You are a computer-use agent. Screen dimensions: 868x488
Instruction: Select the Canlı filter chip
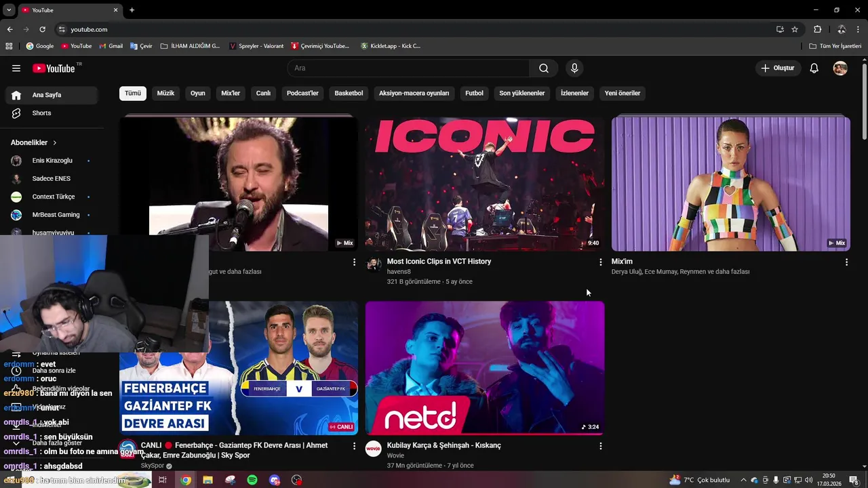coord(263,93)
